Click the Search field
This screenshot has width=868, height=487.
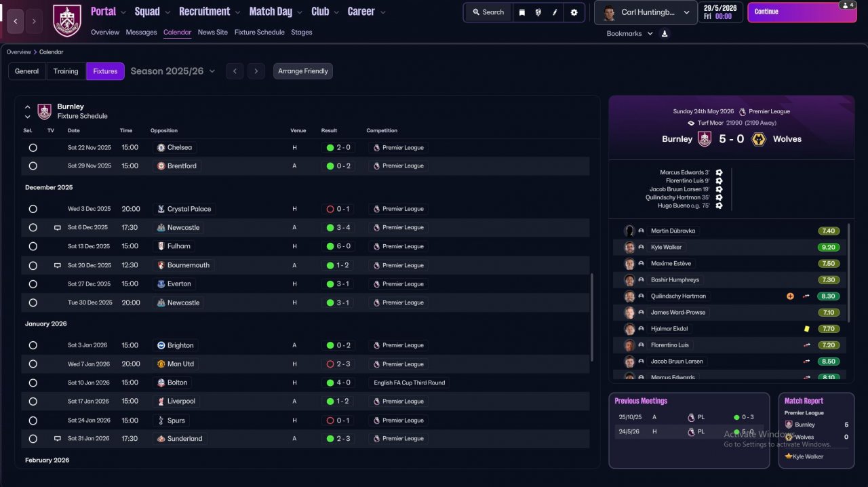488,12
